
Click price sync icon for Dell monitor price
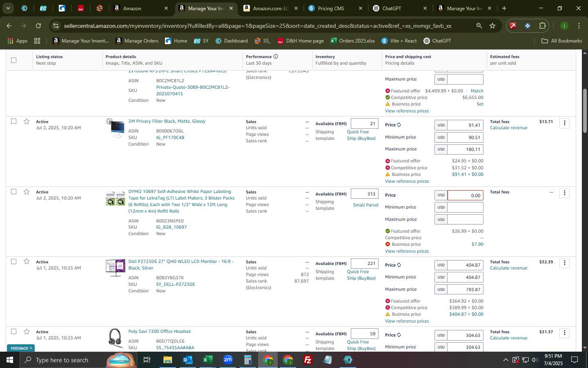pos(399,265)
